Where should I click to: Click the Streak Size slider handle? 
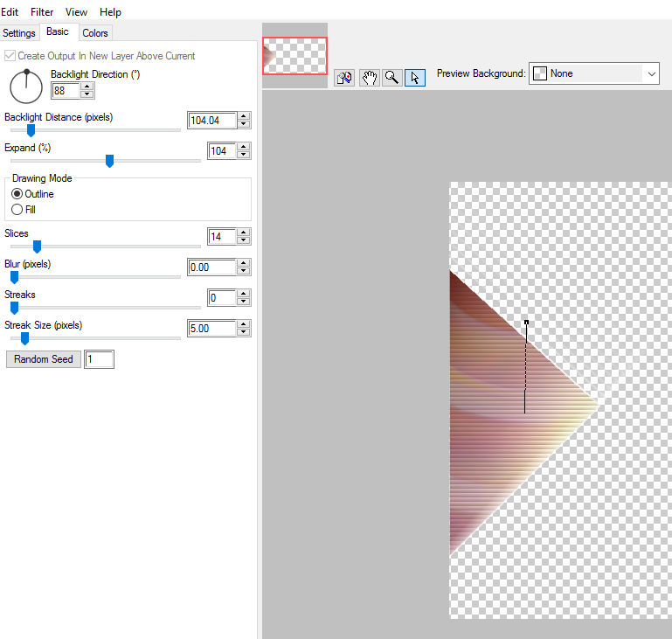(x=24, y=338)
